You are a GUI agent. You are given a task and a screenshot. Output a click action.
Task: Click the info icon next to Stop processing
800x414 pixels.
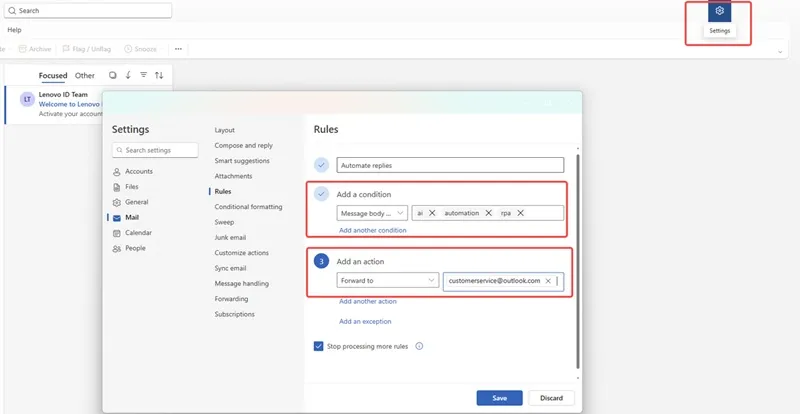pos(419,346)
